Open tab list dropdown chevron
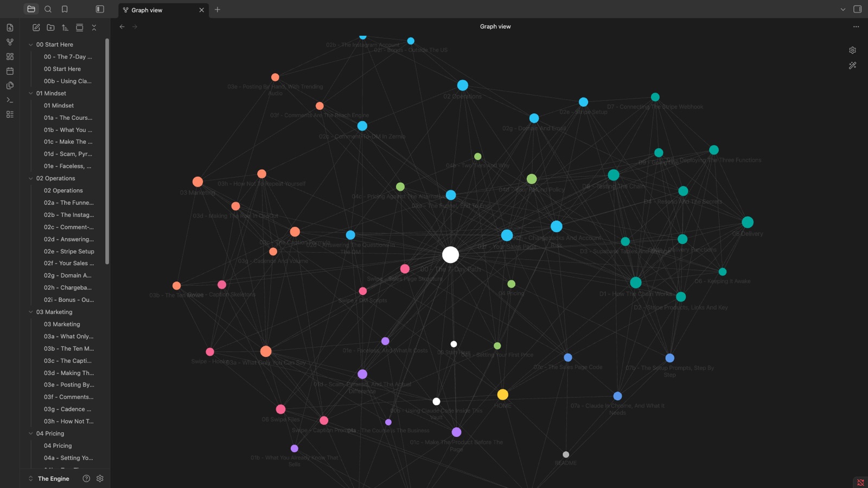868x488 pixels. tap(843, 9)
